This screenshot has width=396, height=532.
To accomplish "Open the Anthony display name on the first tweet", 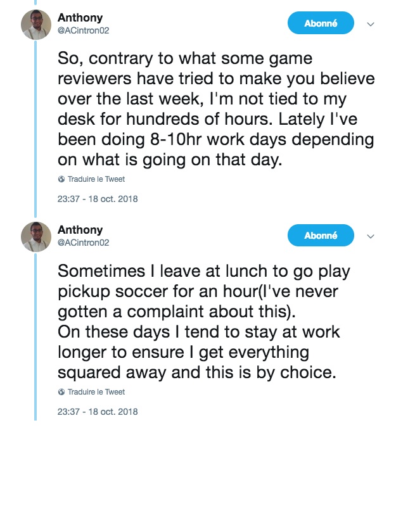I will coord(80,18).
